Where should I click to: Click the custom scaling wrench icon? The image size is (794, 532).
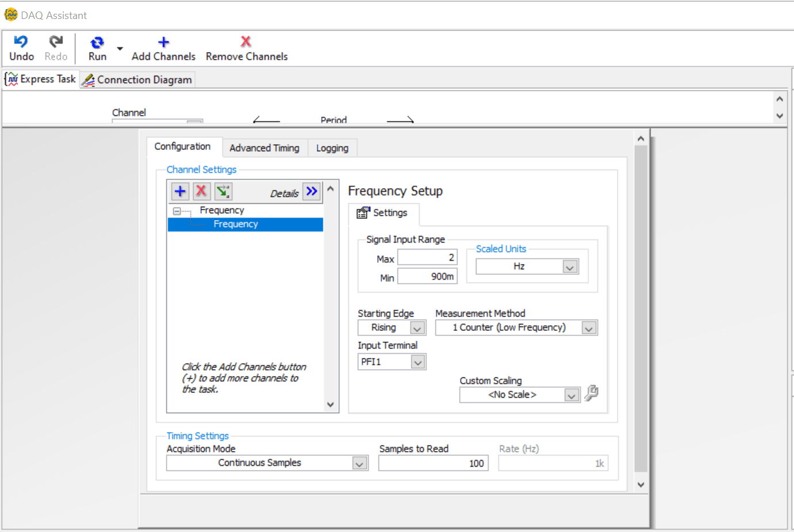[591, 394]
